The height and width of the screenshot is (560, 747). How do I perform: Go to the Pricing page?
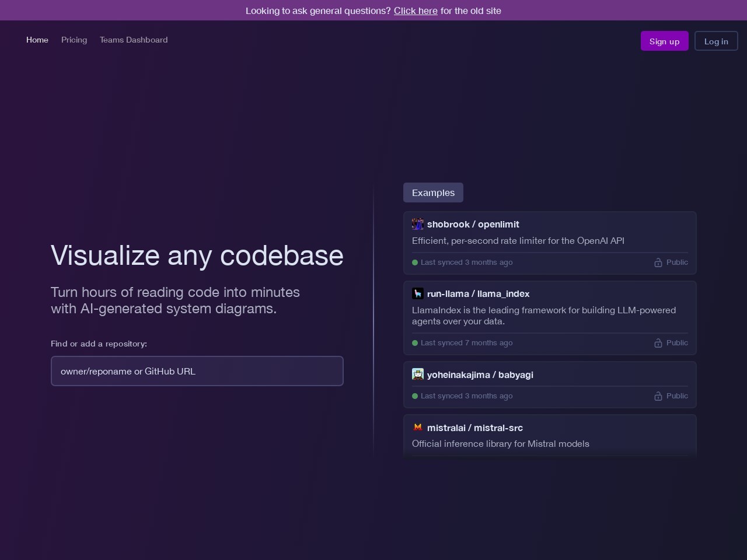(x=74, y=40)
